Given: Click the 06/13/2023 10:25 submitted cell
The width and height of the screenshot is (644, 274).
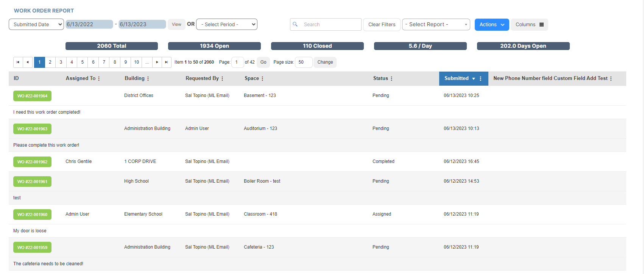Looking at the screenshot, I should point(462,96).
